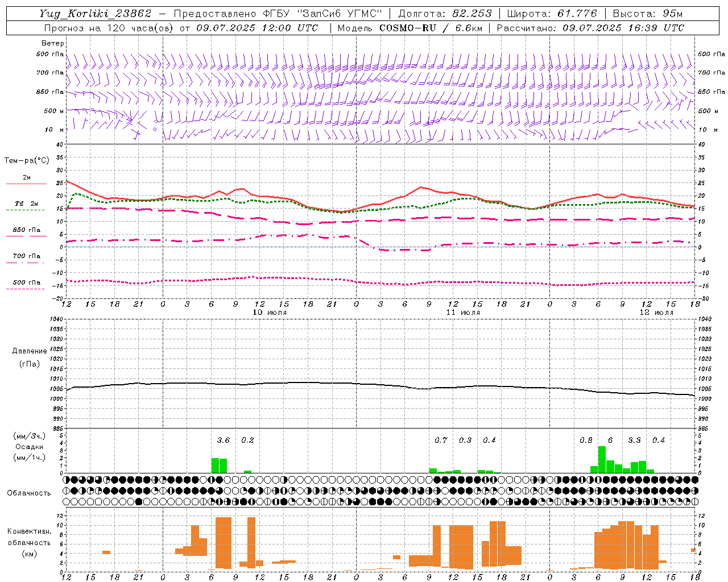Screen dimensions: 728x582
Task: Click the 10 июля date label
Action: click(270, 313)
